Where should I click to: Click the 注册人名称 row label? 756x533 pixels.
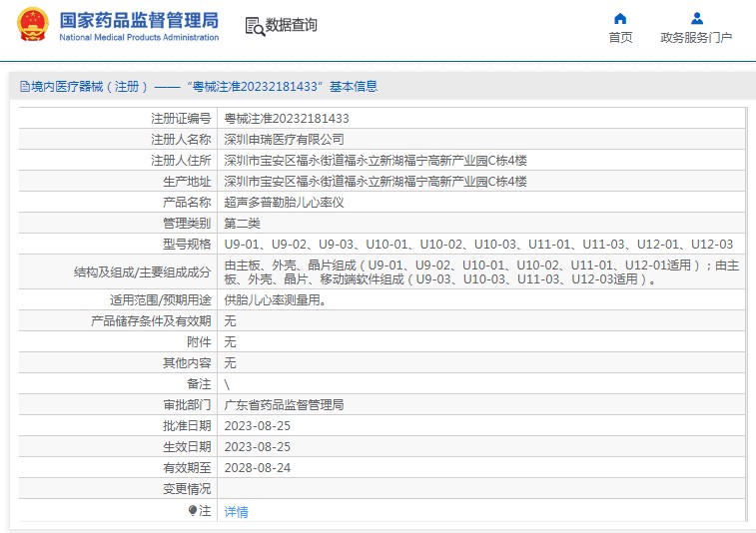pos(181,140)
